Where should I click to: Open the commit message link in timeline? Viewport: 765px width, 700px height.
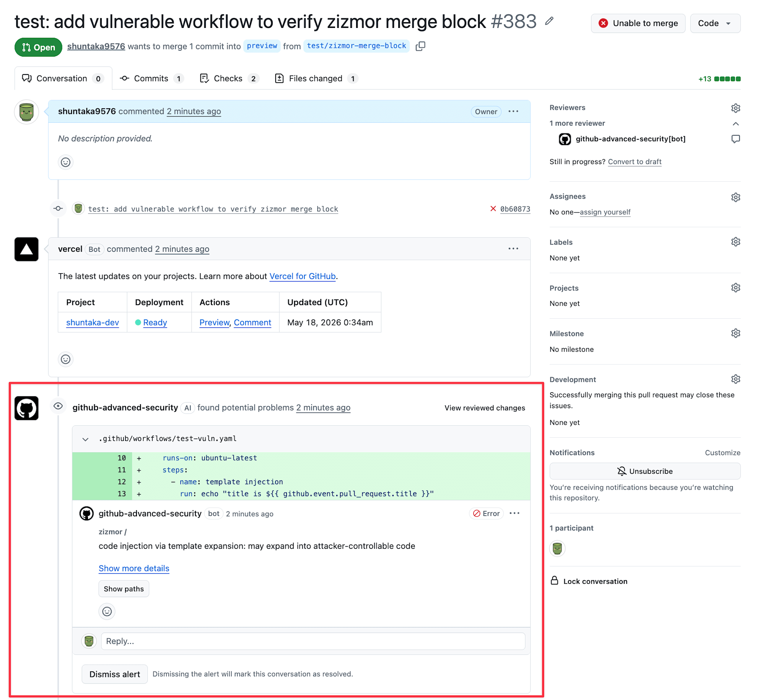[213, 209]
